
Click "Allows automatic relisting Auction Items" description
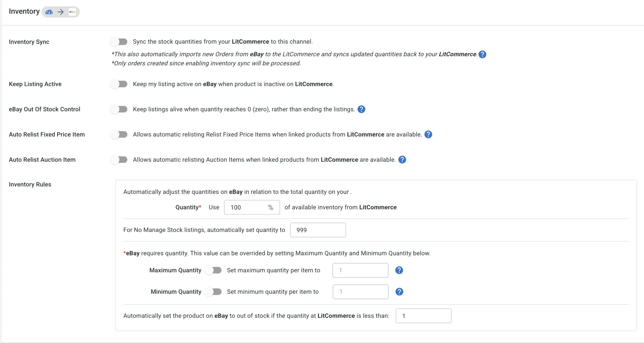click(x=264, y=160)
